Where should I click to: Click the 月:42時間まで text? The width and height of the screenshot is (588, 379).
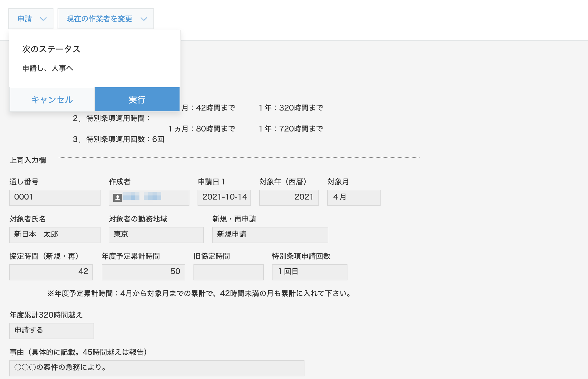coord(209,108)
